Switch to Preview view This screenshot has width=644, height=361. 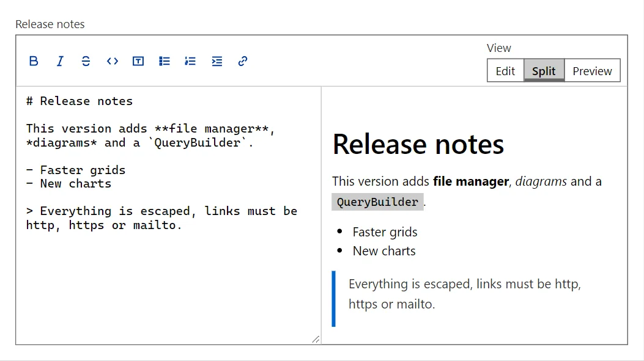click(x=592, y=71)
